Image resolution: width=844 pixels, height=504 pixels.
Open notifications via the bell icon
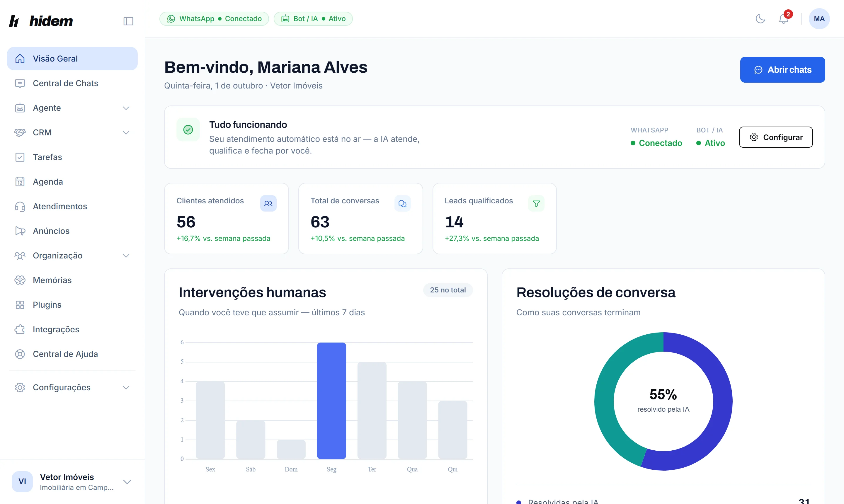coord(784,19)
